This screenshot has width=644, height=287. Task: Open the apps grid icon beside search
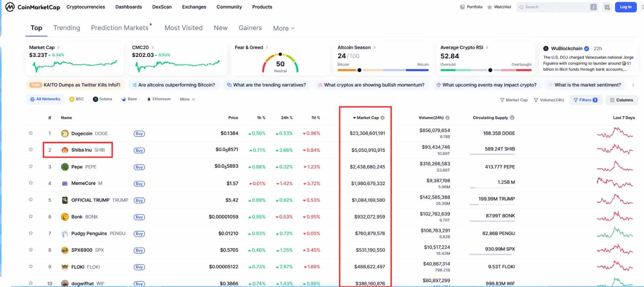(x=607, y=7)
